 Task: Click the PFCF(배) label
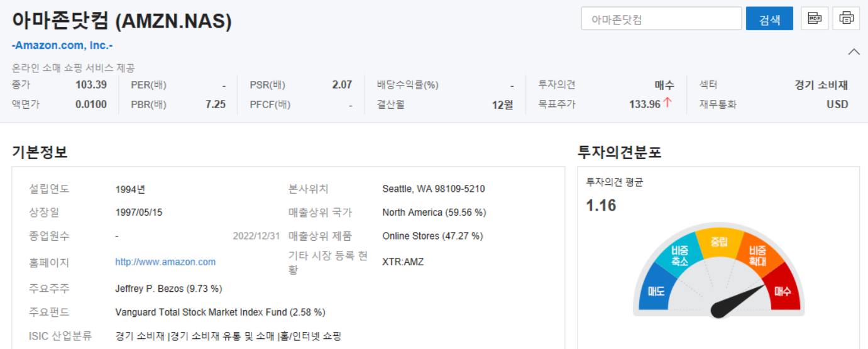[x=270, y=104]
